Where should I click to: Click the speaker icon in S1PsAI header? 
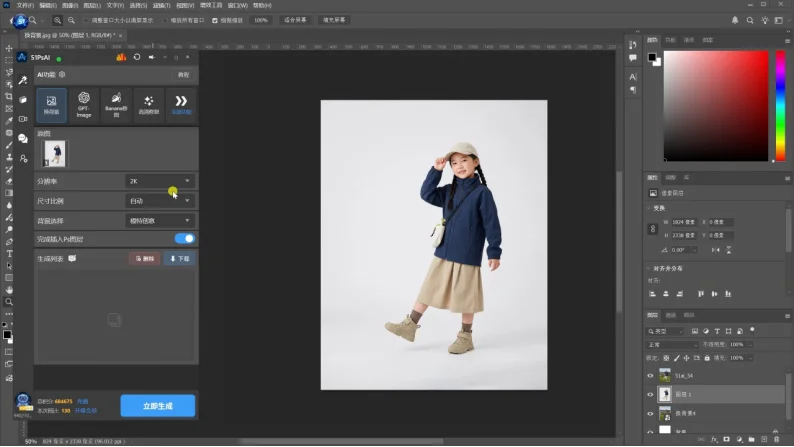coord(151,57)
